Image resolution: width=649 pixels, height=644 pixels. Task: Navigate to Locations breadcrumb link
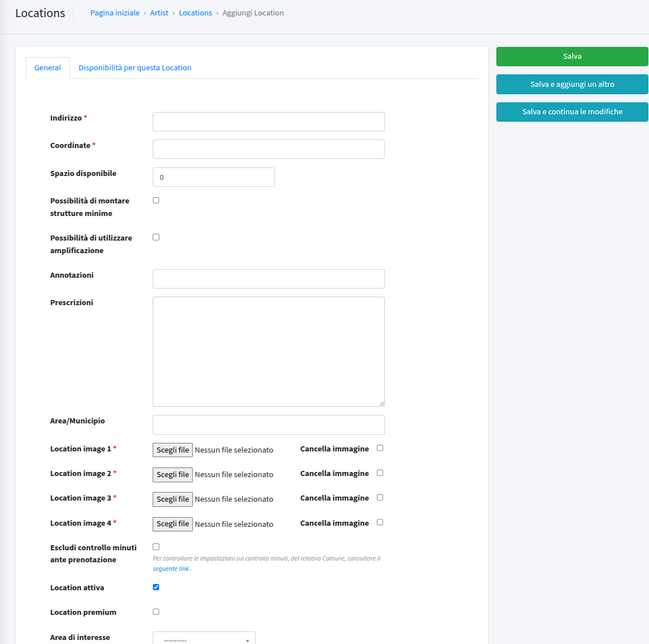tap(196, 13)
